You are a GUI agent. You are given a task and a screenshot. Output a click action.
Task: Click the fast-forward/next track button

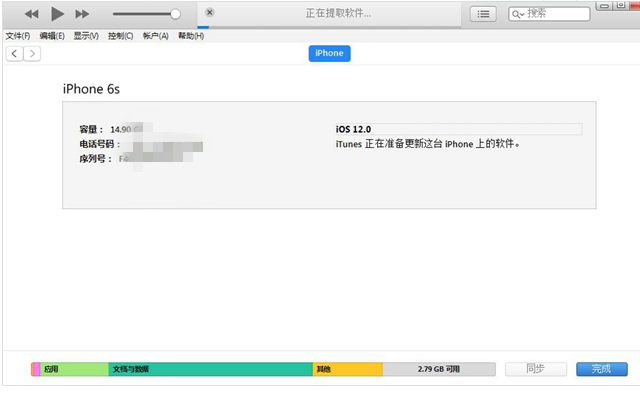point(82,14)
